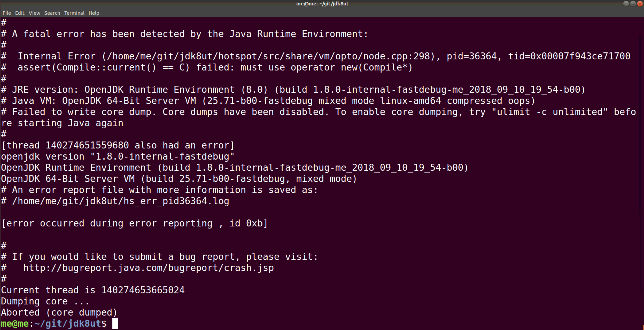Maximize the terminal window
Viewport: 644px width, 330px height.
point(633,3)
